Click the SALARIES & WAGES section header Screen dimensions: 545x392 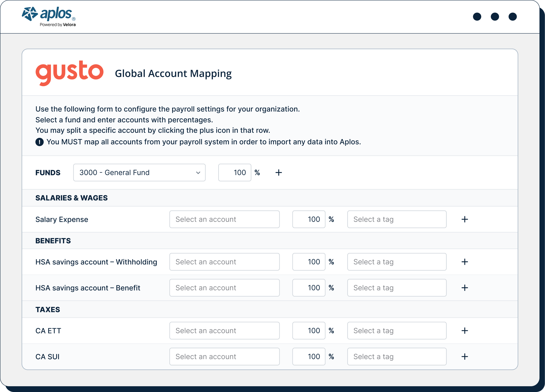pos(72,198)
